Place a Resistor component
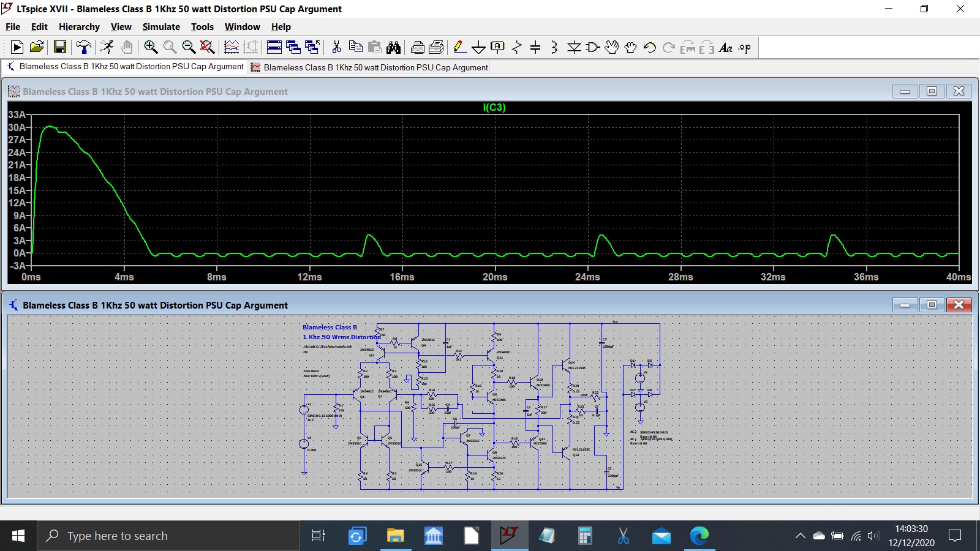The image size is (980, 551). 517,47
